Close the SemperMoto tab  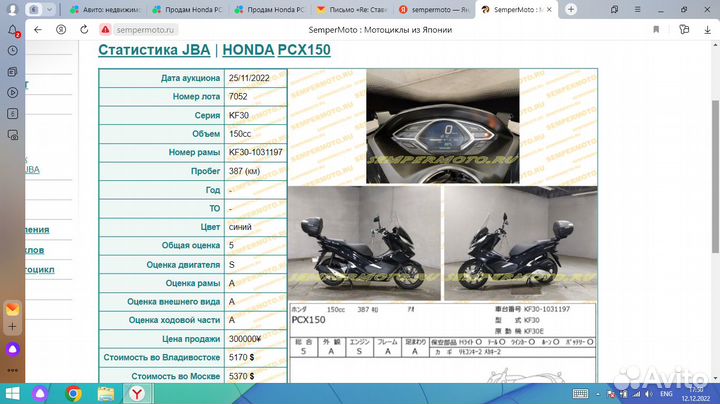pos(549,9)
